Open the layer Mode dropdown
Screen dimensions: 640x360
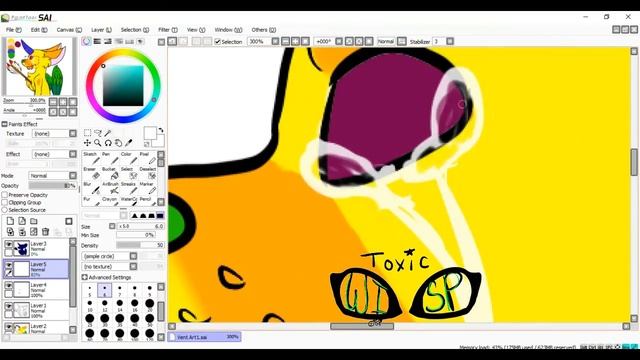[73, 176]
